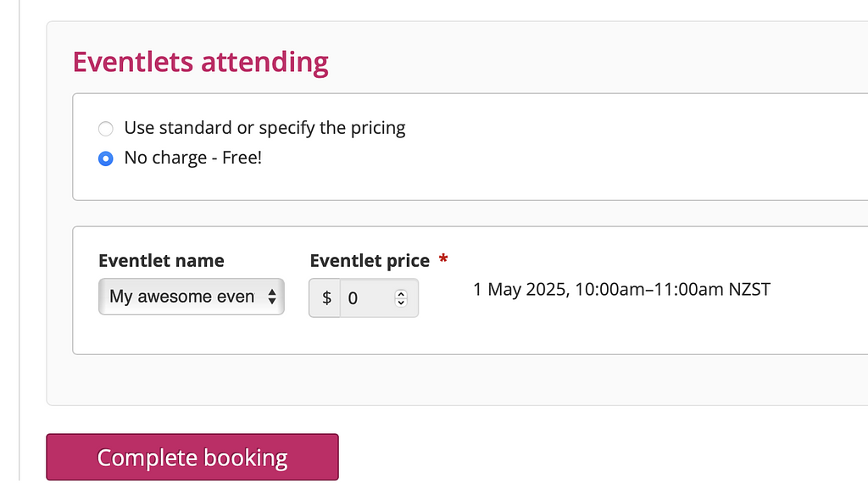Click the "Eventlets attending" section heading
868x500 pixels.
[x=200, y=62]
